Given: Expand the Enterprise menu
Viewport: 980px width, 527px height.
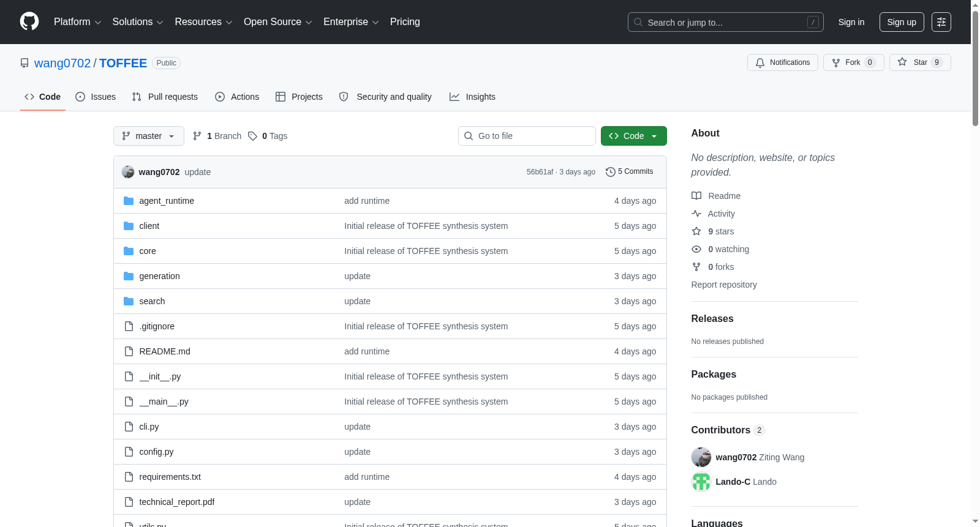Looking at the screenshot, I should click(x=351, y=21).
